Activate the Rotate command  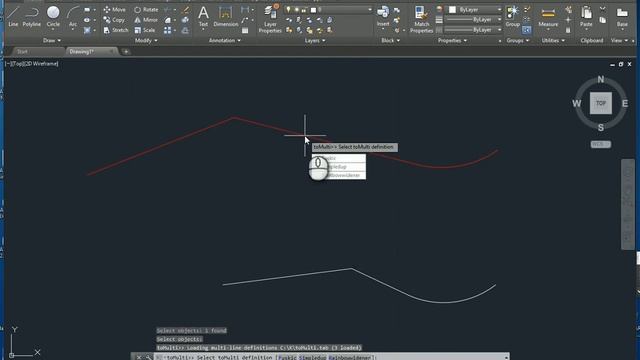146,9
